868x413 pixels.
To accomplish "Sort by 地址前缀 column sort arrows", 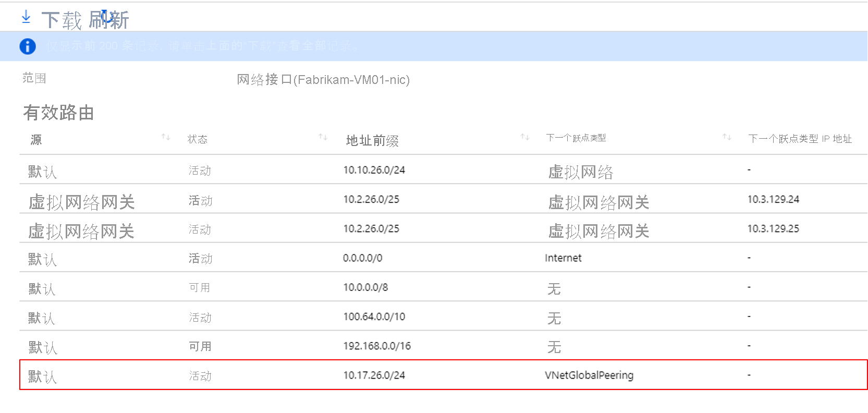I will pos(525,137).
